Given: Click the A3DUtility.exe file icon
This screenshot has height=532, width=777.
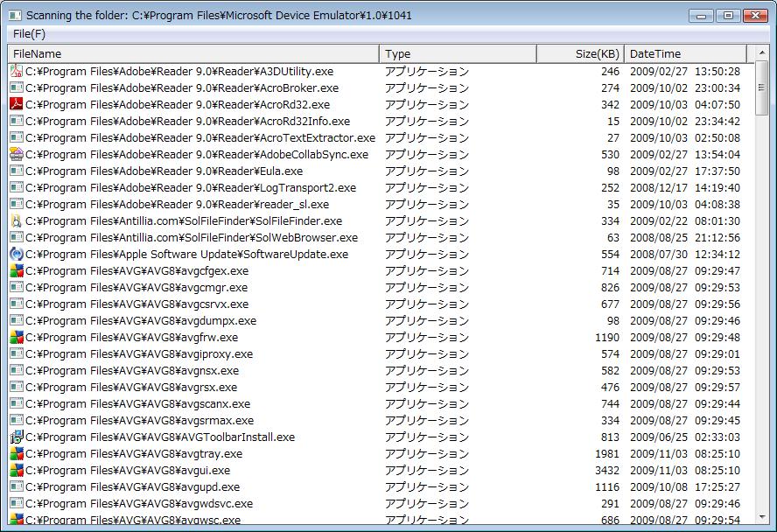Looking at the screenshot, I should pyautogui.click(x=17, y=72).
